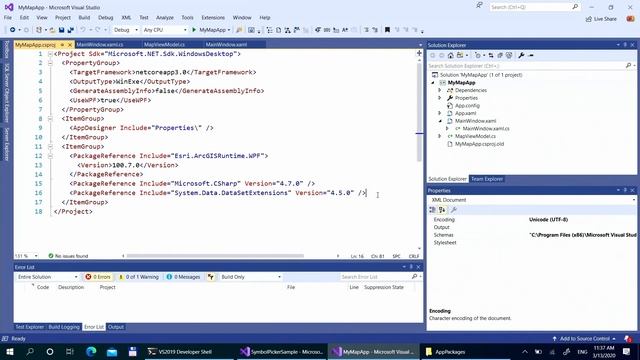Expand the Properties node in Solution Explorer
Screen dimensions: 640x360
click(440, 98)
